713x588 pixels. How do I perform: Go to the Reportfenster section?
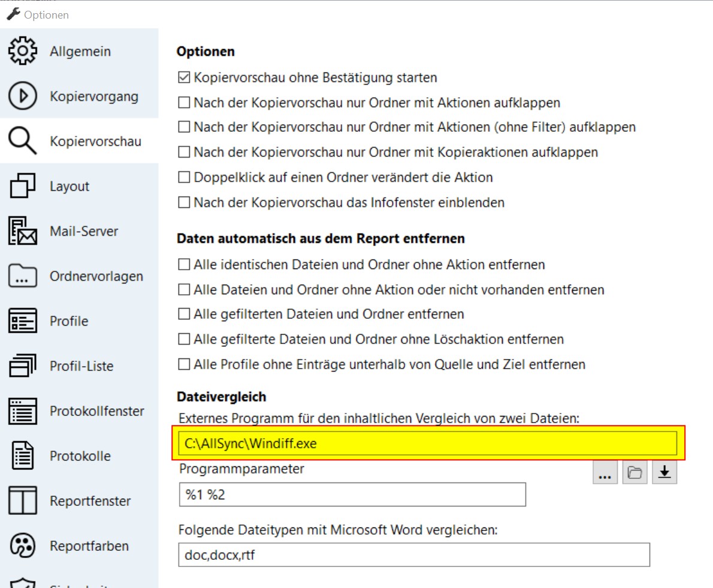point(90,501)
